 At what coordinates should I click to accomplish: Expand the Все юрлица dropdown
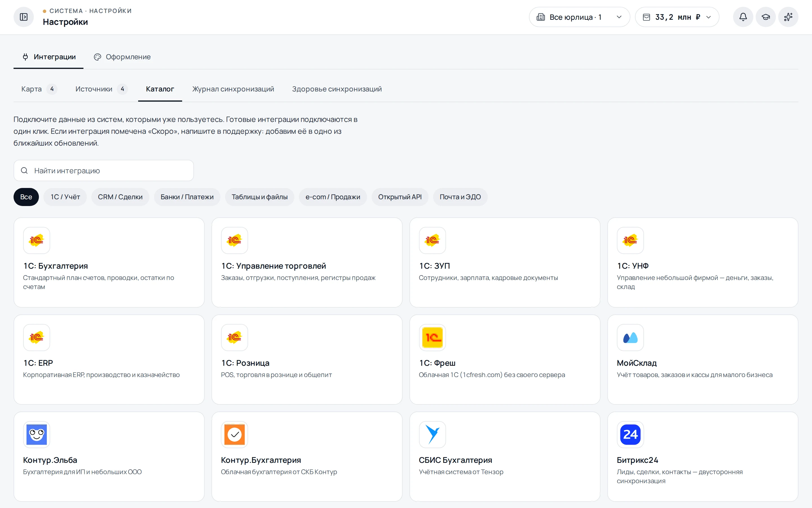click(x=579, y=17)
